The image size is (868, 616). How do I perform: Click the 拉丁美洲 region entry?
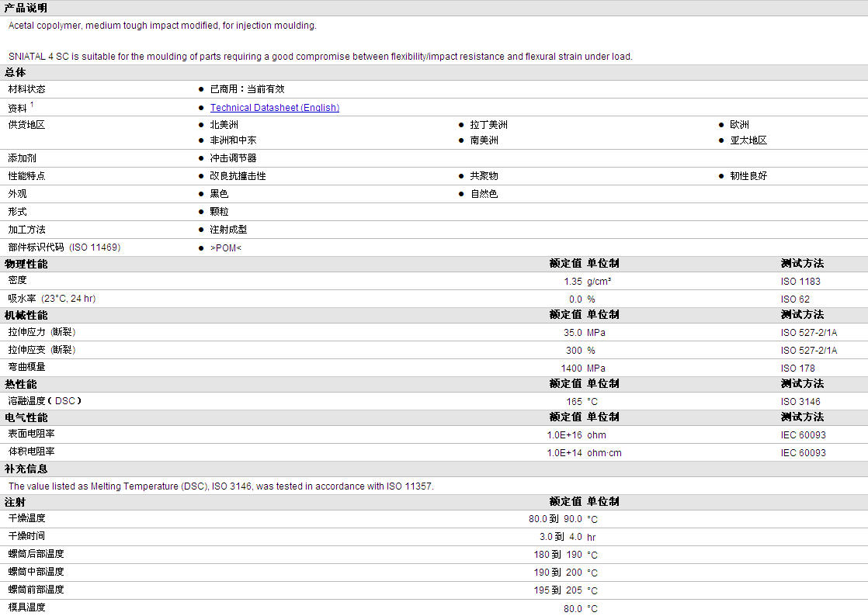point(489,125)
